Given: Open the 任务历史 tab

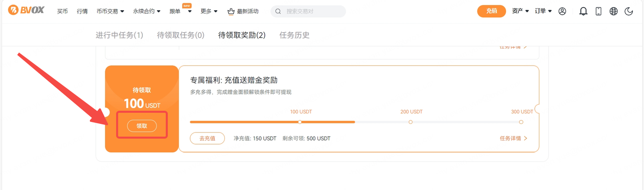Looking at the screenshot, I should coord(294,35).
